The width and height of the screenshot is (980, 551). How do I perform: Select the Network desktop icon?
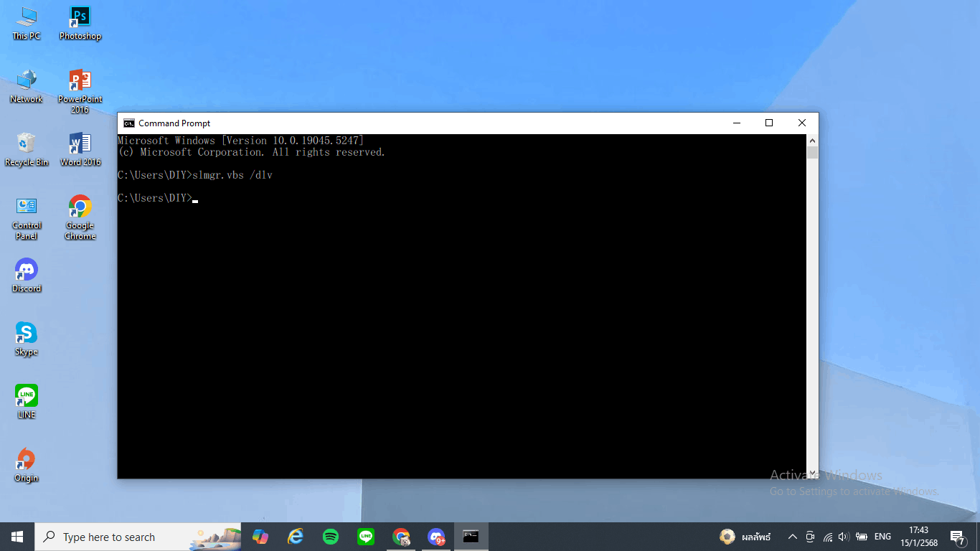point(27,87)
